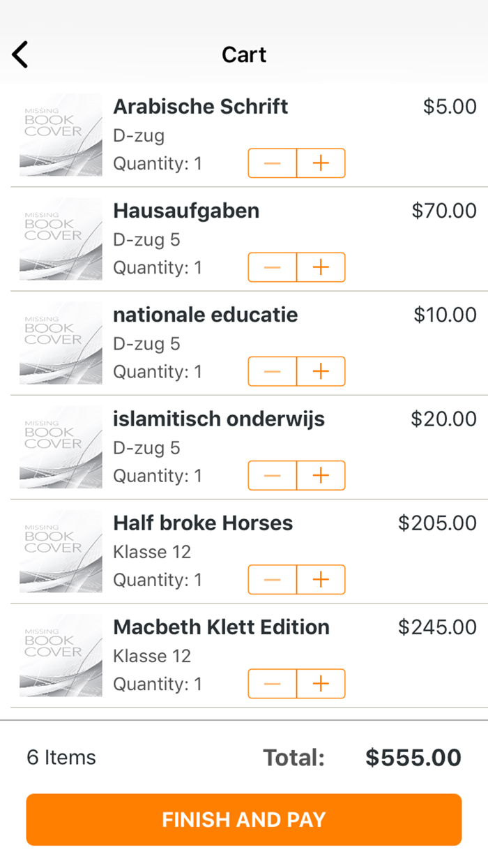View the nationale educatie cover thumbnail
This screenshot has height=868, width=488.
(x=61, y=343)
